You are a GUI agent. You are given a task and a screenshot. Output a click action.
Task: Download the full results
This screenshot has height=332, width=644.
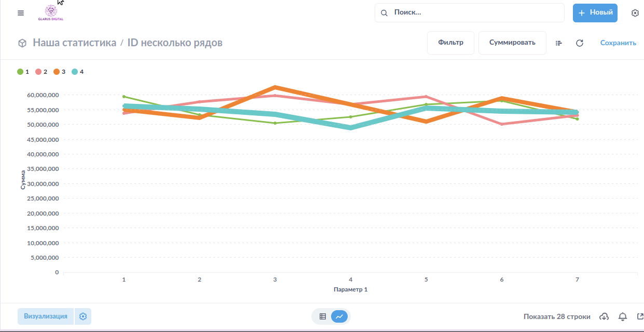point(604,316)
